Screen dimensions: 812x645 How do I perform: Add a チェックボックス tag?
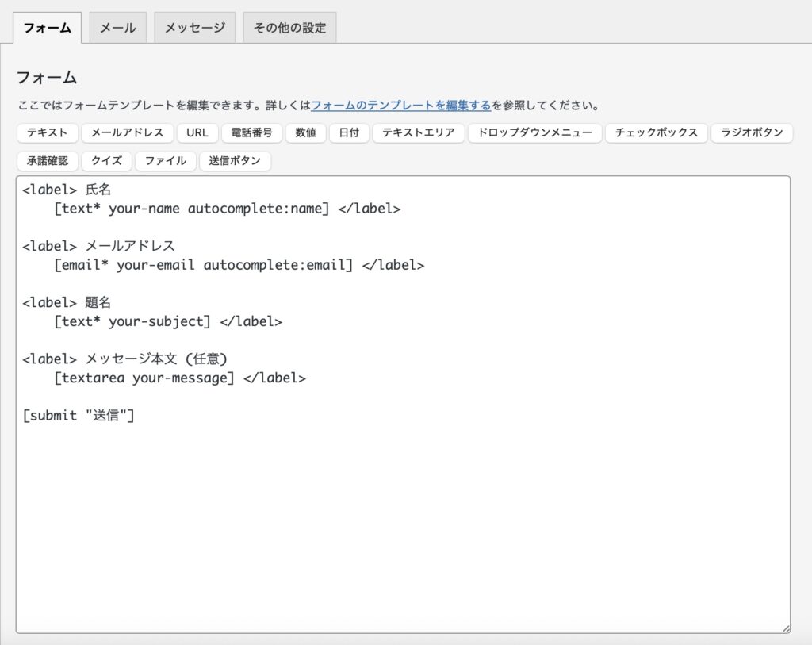pos(656,132)
